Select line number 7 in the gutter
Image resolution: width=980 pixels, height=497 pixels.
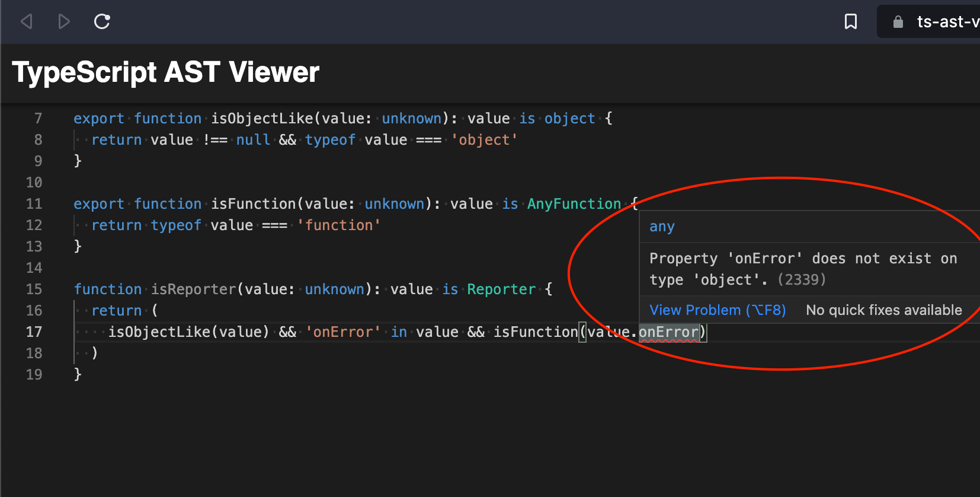(38, 119)
